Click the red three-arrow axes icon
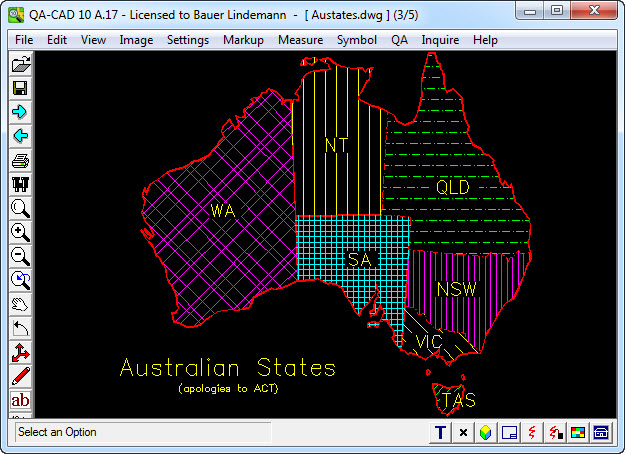The width and height of the screenshot is (625, 454). tap(21, 353)
